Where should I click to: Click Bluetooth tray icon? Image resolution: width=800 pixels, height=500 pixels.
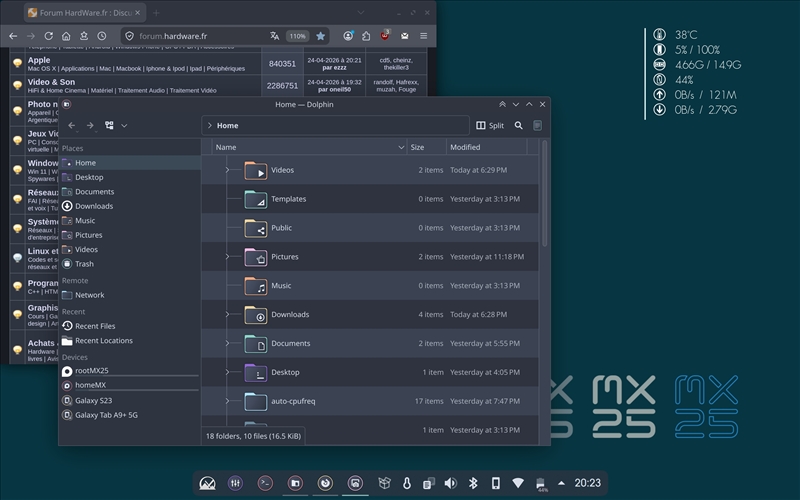pos(473,483)
